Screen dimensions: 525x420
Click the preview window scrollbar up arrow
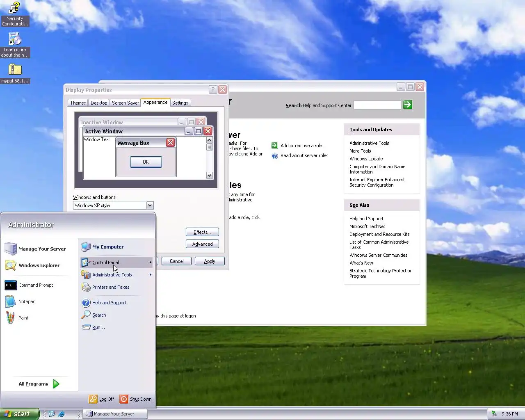click(209, 140)
